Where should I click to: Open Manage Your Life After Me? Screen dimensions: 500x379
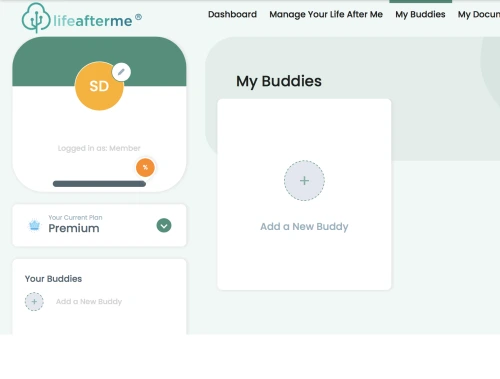(326, 14)
